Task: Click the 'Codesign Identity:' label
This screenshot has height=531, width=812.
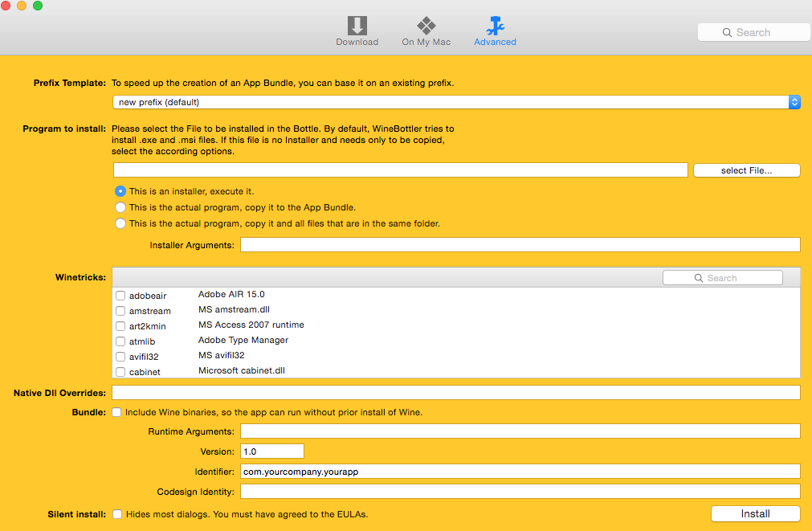Action: click(x=195, y=492)
